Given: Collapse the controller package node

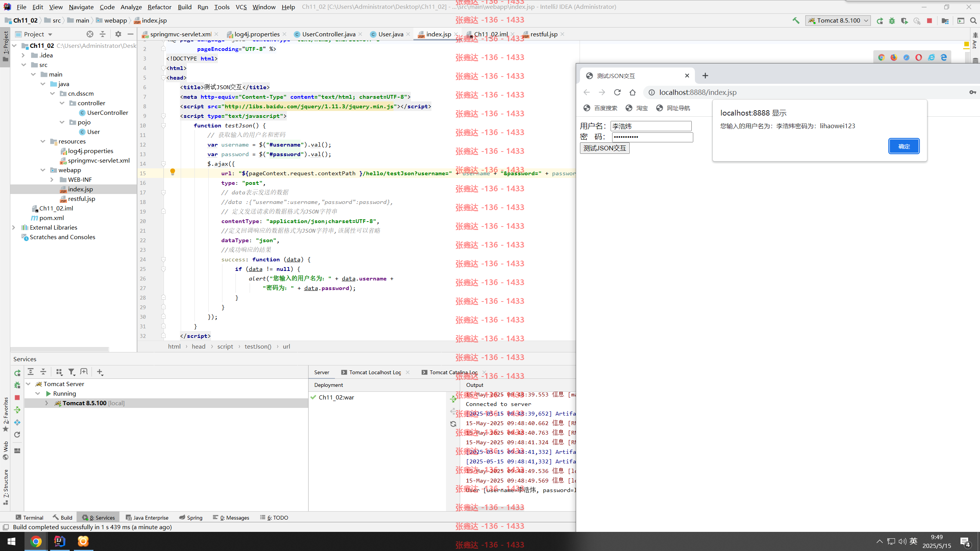Looking at the screenshot, I should point(62,103).
